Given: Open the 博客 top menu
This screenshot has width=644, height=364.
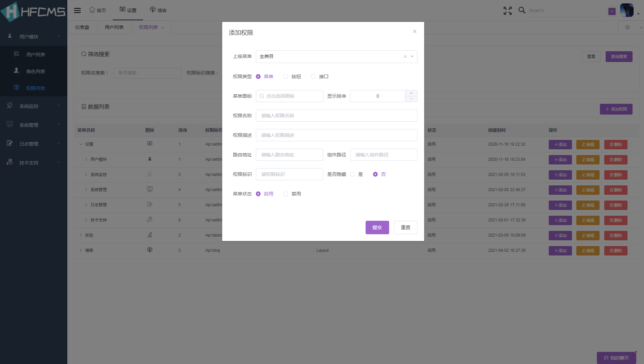Looking at the screenshot, I should (x=158, y=10).
